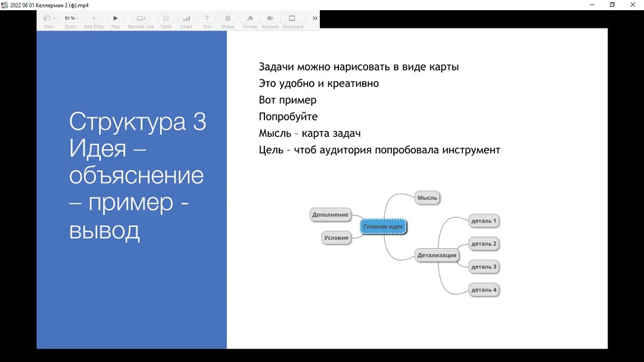Image resolution: width=644 pixels, height=362 pixels.
Task: Open the View options in the toolbar
Action: (x=49, y=18)
